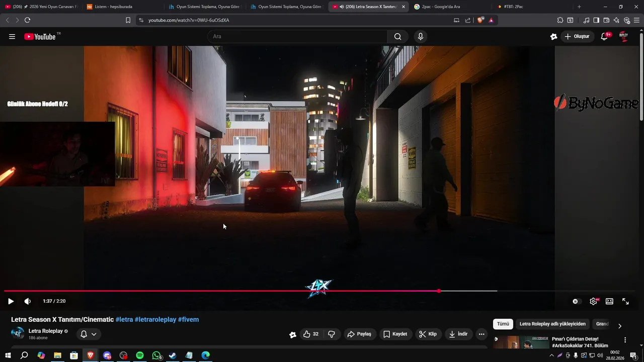The width and height of the screenshot is (644, 362).
Task: Open the Windows Start menu
Action: tap(8, 355)
